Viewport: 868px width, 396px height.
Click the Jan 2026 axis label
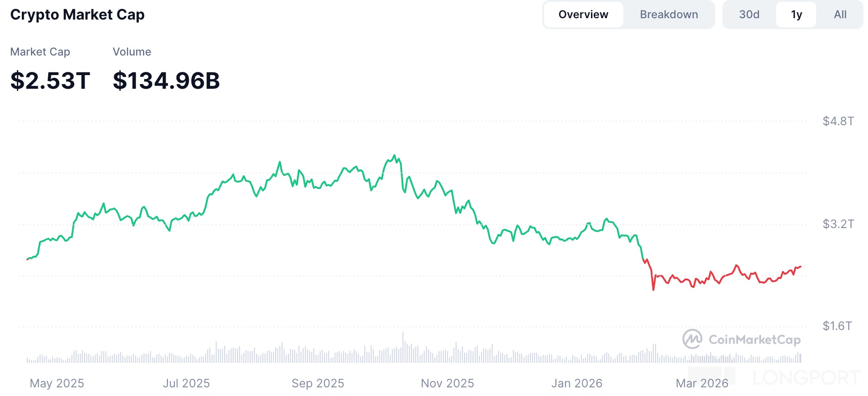tap(577, 383)
